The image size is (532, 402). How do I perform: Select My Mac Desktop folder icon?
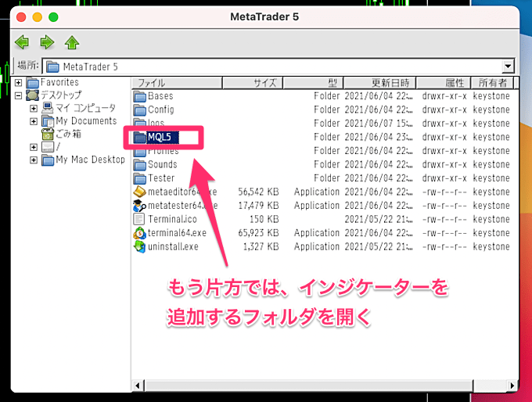[x=48, y=160]
